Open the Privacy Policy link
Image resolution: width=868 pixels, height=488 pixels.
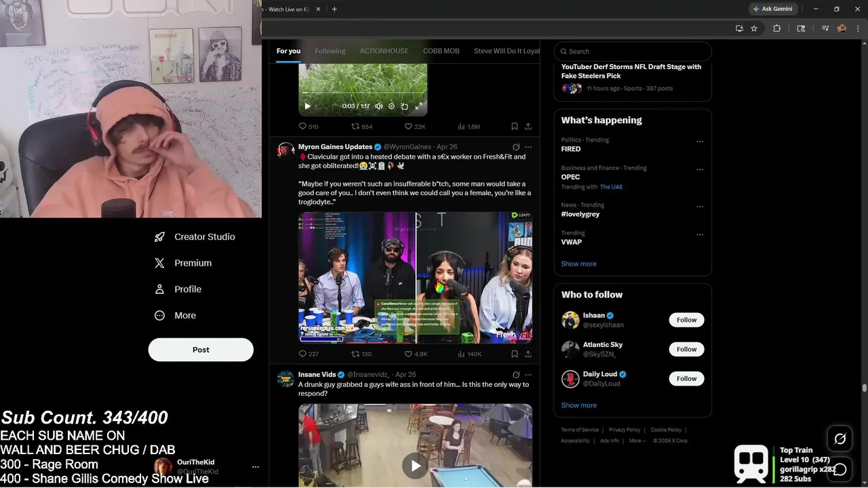point(625,430)
